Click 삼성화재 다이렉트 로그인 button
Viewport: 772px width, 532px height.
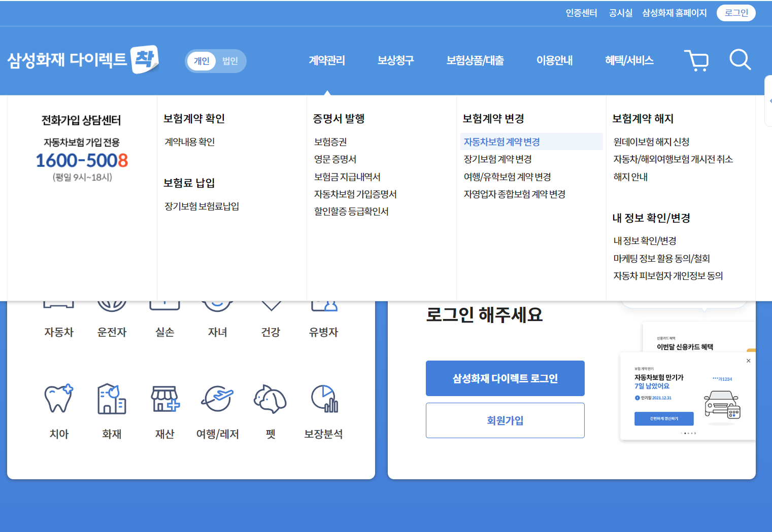click(x=505, y=378)
